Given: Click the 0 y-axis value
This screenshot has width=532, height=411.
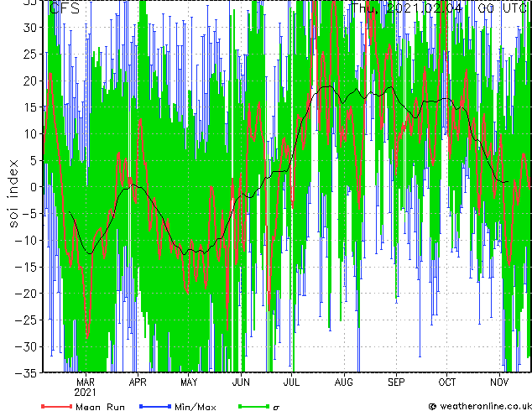Looking at the screenshot, I should (x=34, y=187).
